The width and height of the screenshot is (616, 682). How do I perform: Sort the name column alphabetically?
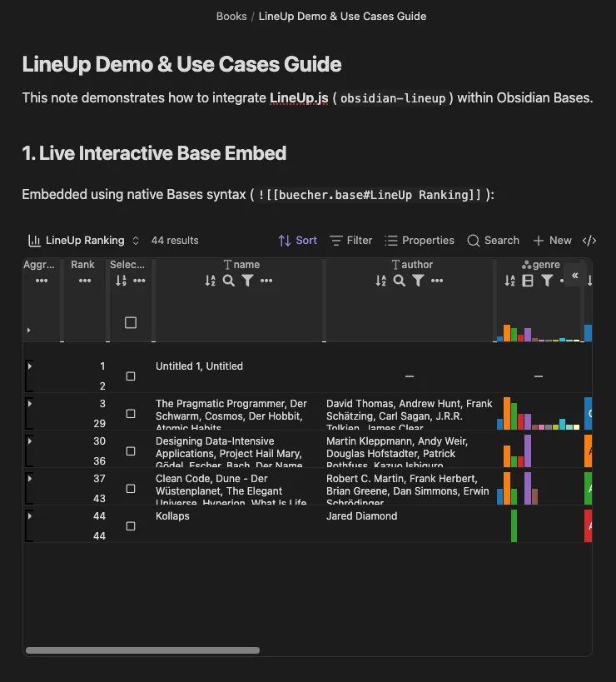[211, 281]
